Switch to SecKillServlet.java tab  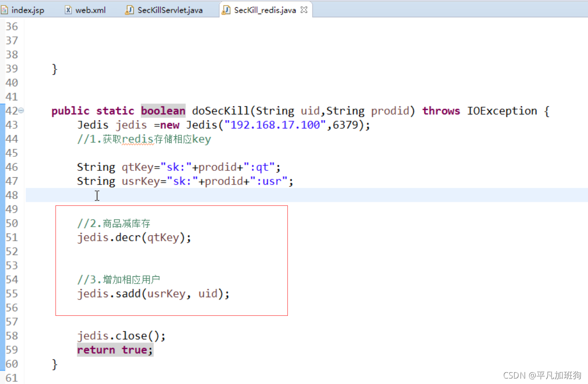(x=165, y=10)
